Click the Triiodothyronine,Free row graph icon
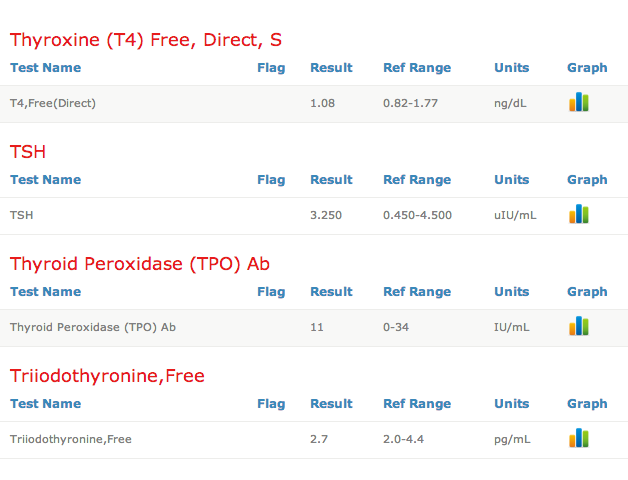The image size is (628, 480). point(578,438)
